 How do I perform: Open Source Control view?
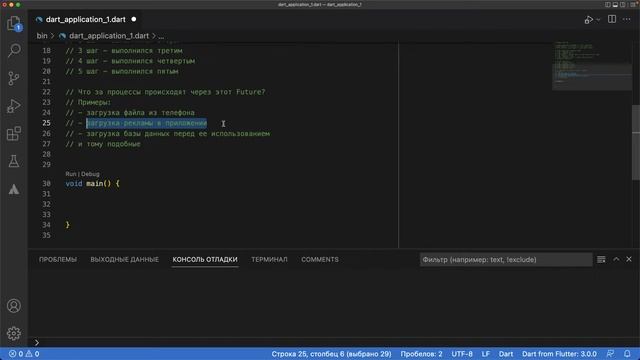pos(14,78)
